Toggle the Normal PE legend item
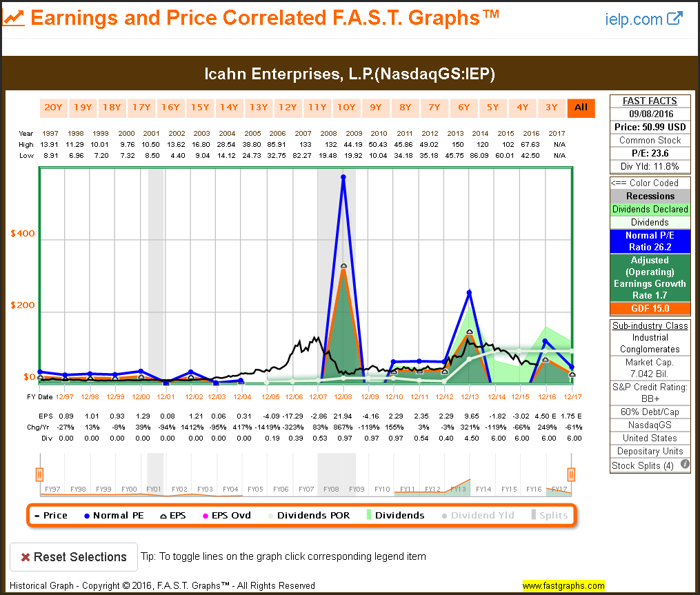 (x=114, y=515)
